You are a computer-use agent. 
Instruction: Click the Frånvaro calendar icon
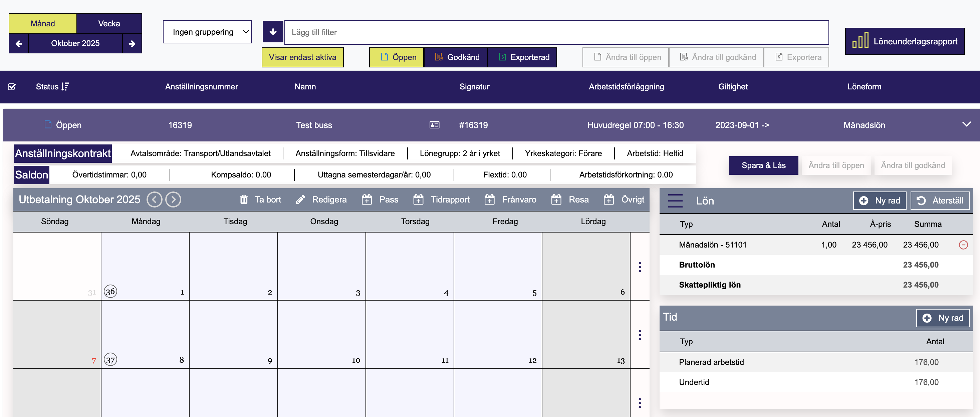pos(490,199)
